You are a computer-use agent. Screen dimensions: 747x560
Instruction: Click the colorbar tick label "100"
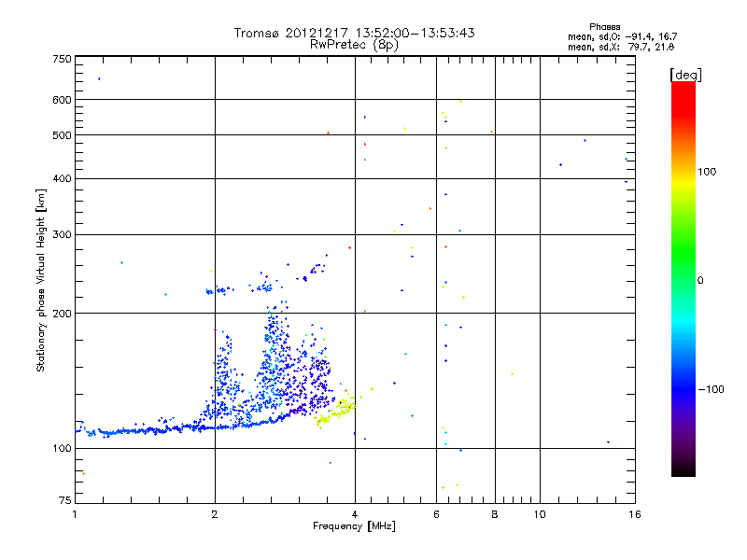pyautogui.click(x=707, y=172)
